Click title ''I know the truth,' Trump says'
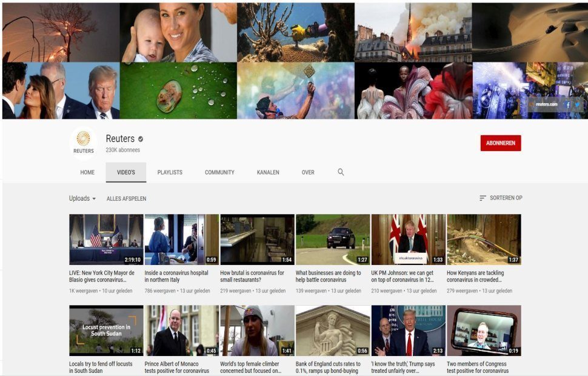Viewport: 588px width, 376px height. click(403, 367)
